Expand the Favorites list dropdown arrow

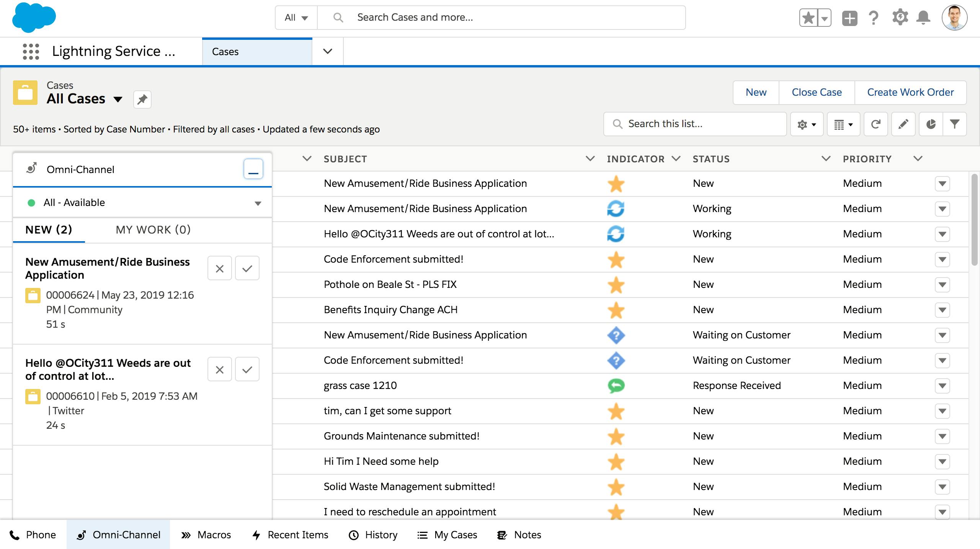[x=824, y=18]
